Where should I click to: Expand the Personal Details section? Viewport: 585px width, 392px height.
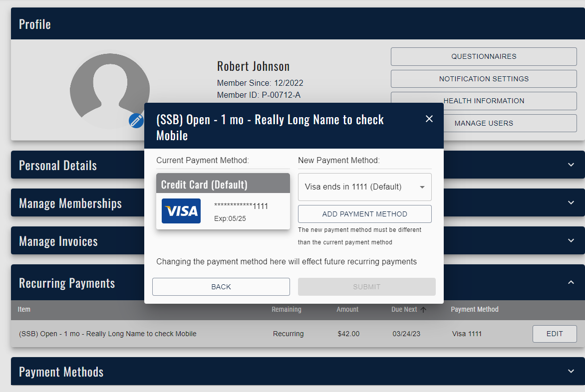[x=571, y=165]
